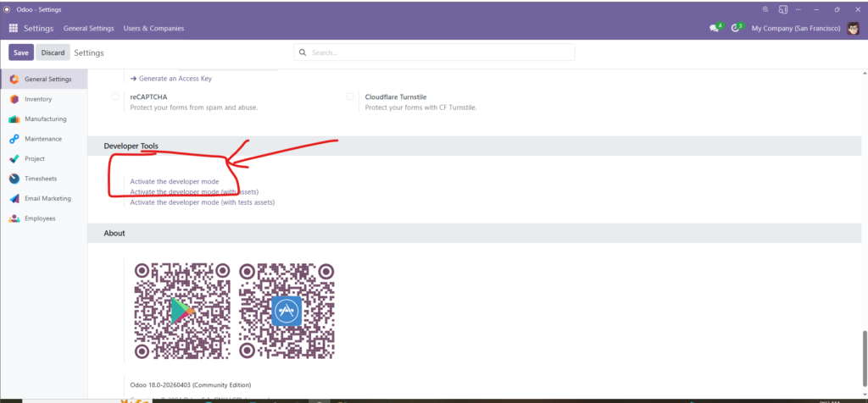Click Activate the developer mode link
This screenshot has width=868, height=403.
(174, 181)
